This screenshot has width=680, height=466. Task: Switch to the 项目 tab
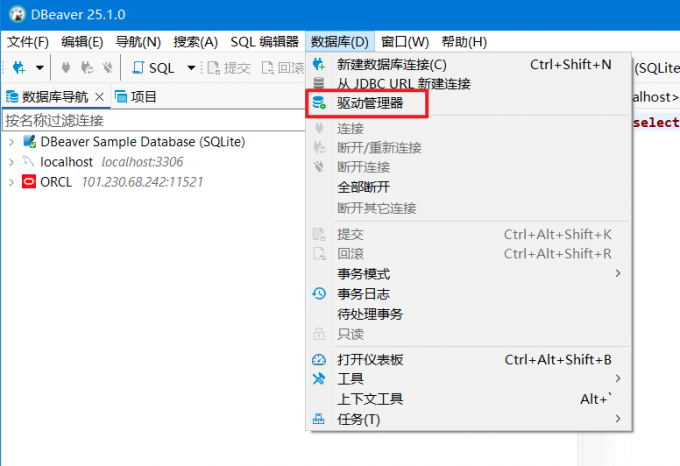[x=136, y=97]
